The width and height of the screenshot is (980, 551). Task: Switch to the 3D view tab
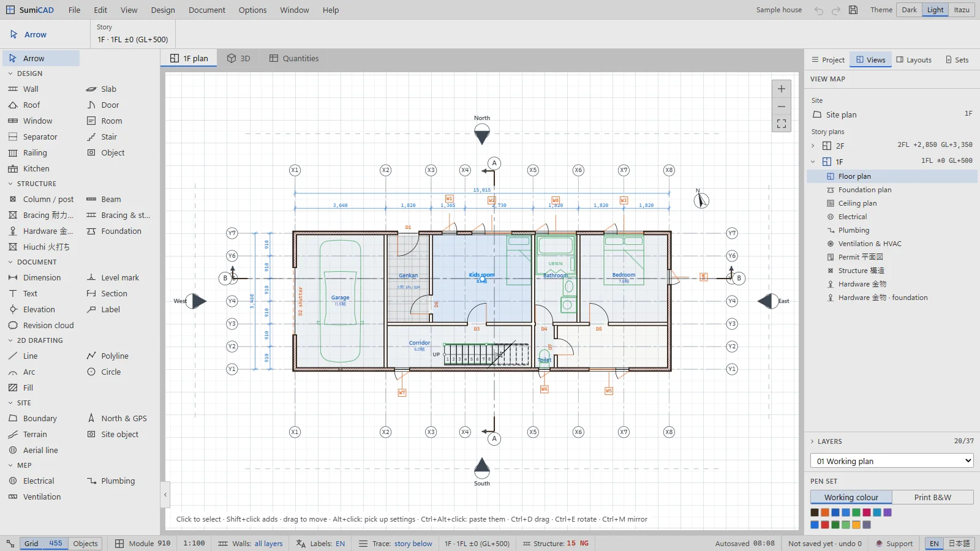pos(239,59)
